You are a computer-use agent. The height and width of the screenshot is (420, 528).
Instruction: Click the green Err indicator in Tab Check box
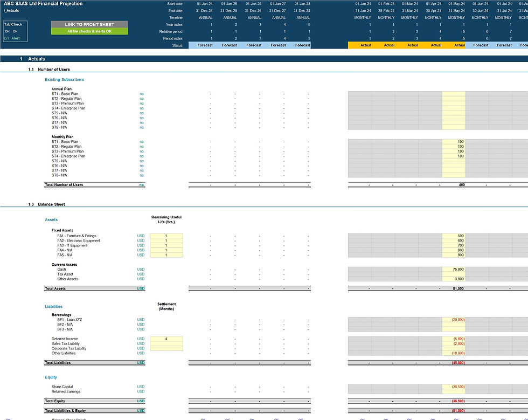point(6,38)
